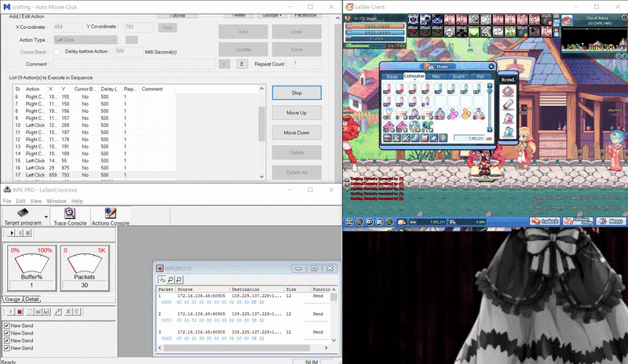Open Target program in WPE PRO toolbar
Image resolution: width=628 pixels, height=364 pixels.
(x=23, y=217)
